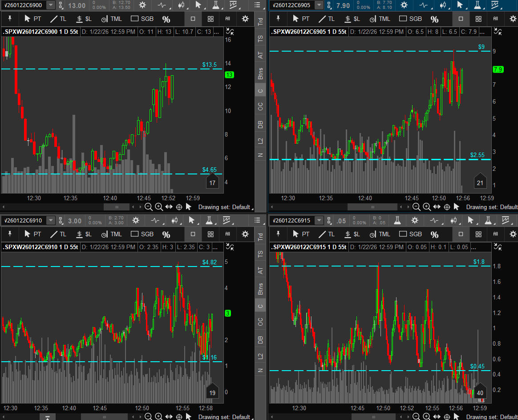Click the crosshair pan icon below C6910 chart
The image size is (518, 420).
[179, 417]
